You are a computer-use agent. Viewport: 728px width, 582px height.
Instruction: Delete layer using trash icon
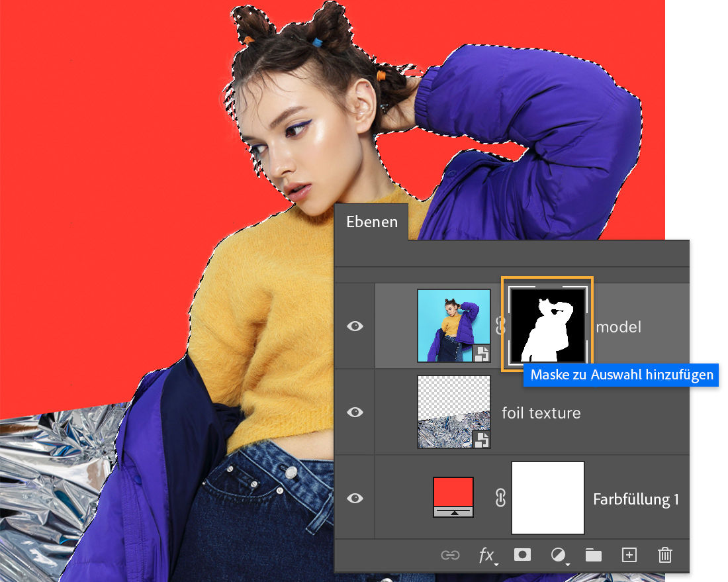(665, 555)
